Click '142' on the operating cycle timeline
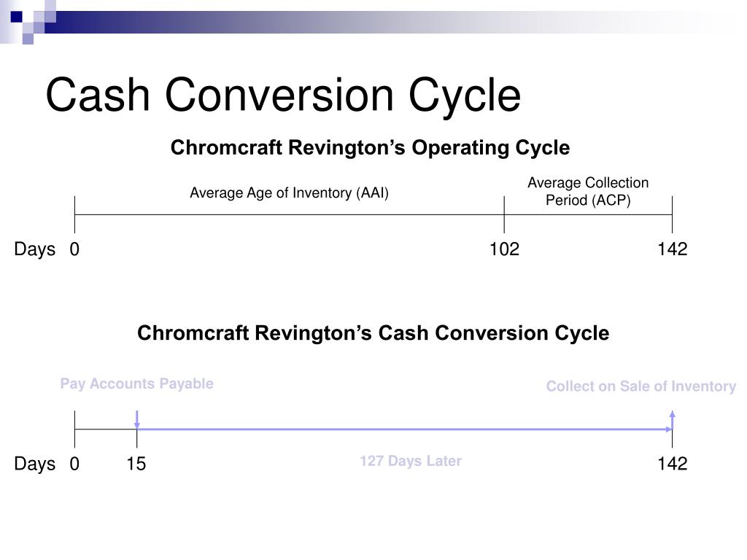This screenshot has height=560, width=747. tap(672, 249)
